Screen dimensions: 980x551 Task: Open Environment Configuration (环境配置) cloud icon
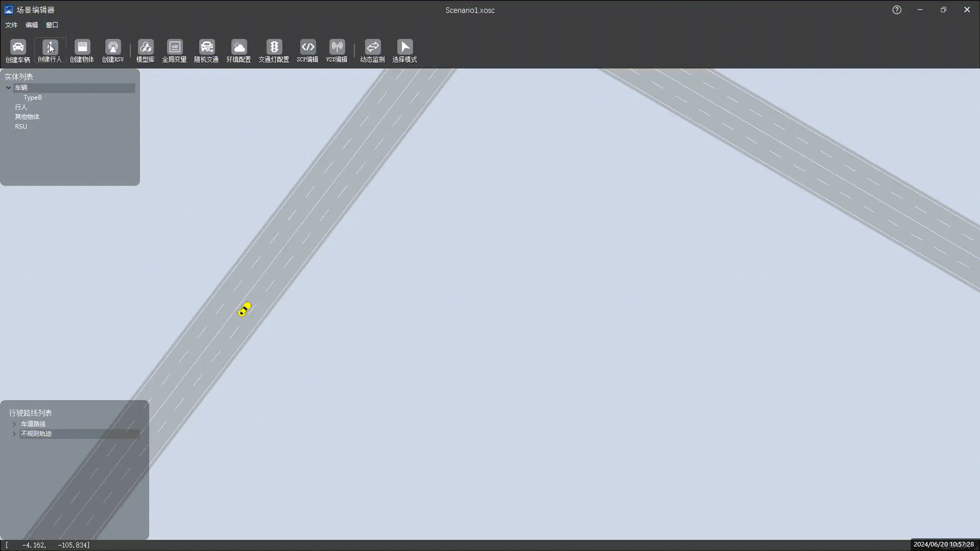click(238, 47)
